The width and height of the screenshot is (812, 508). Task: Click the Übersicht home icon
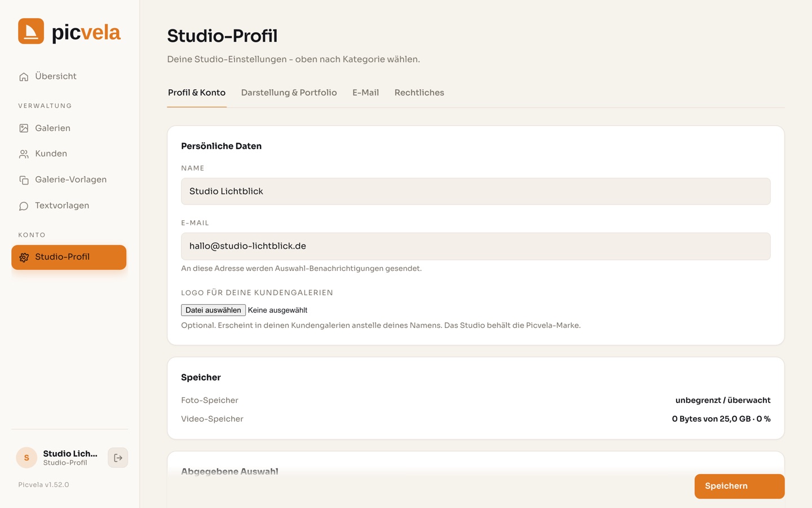coord(24,77)
